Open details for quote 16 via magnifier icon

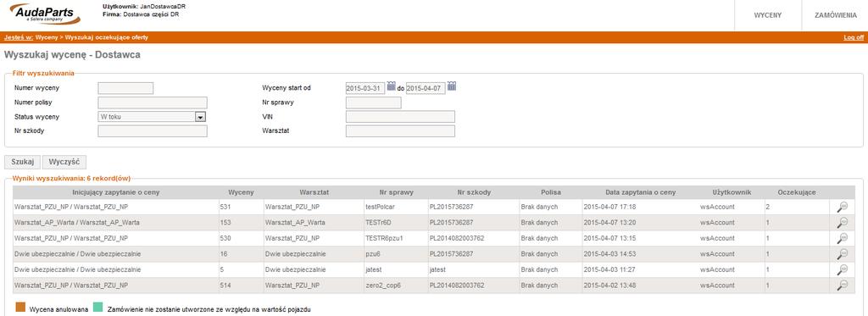[x=842, y=254]
